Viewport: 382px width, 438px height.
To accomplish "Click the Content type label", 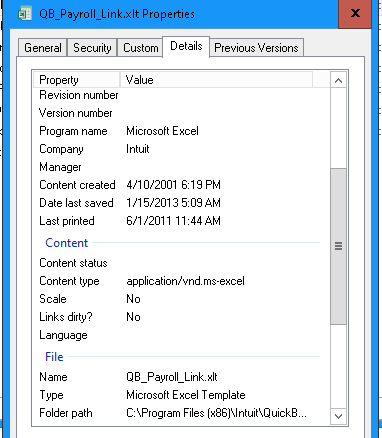I will point(69,281).
